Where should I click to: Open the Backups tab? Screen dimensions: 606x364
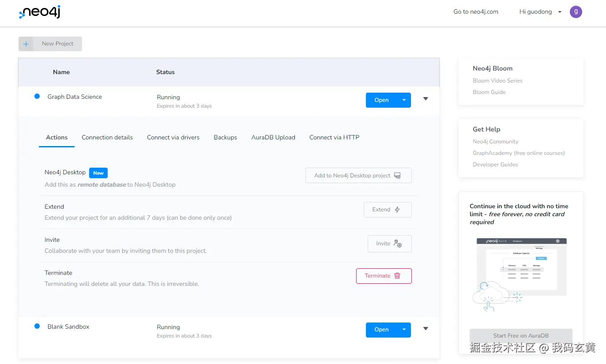click(x=225, y=138)
